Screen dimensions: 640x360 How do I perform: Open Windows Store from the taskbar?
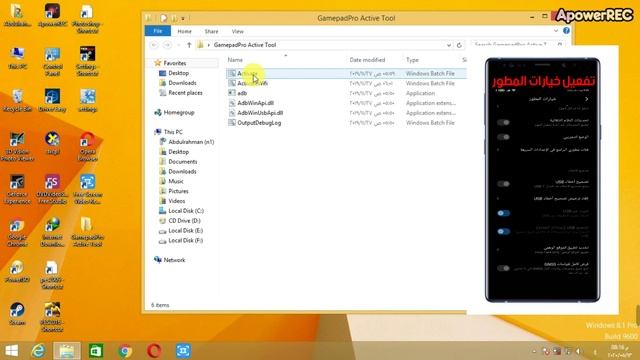(96, 351)
